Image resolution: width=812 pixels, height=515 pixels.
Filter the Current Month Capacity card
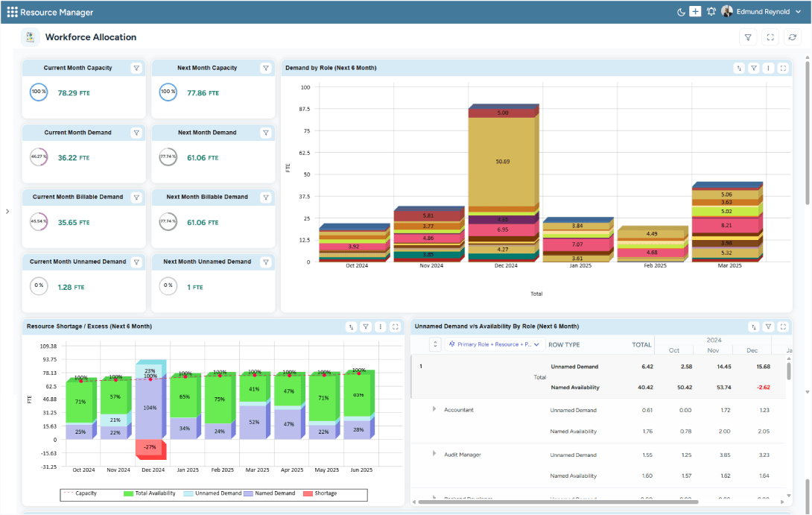(136, 68)
